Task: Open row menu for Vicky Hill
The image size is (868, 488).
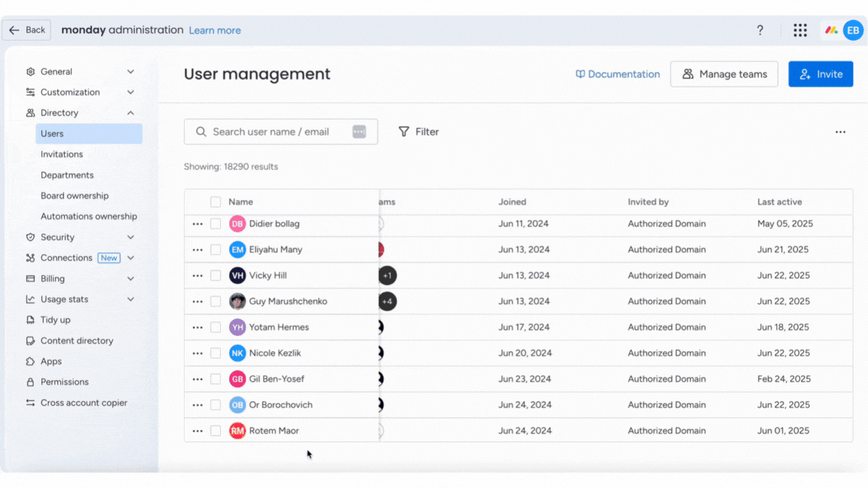Action: click(197, 276)
